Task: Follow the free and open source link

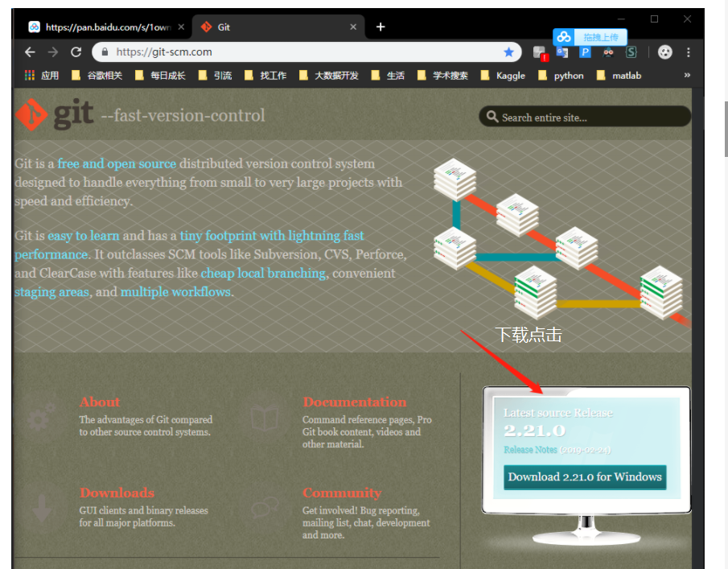Action: [117, 163]
